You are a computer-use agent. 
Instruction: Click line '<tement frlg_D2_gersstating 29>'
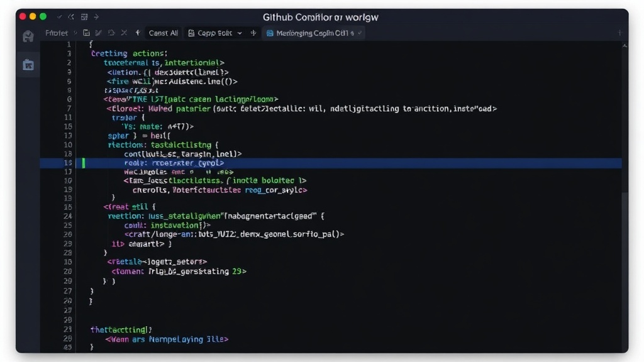[x=179, y=271]
